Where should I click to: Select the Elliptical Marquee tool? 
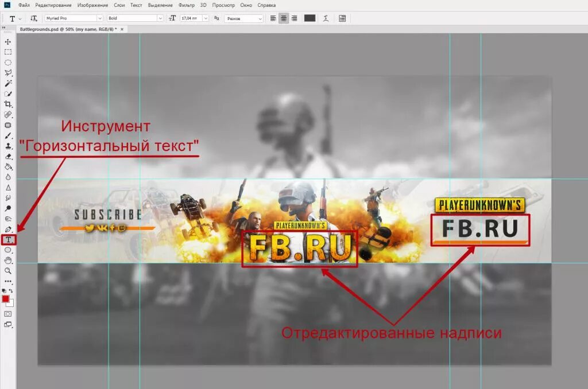[x=8, y=63]
